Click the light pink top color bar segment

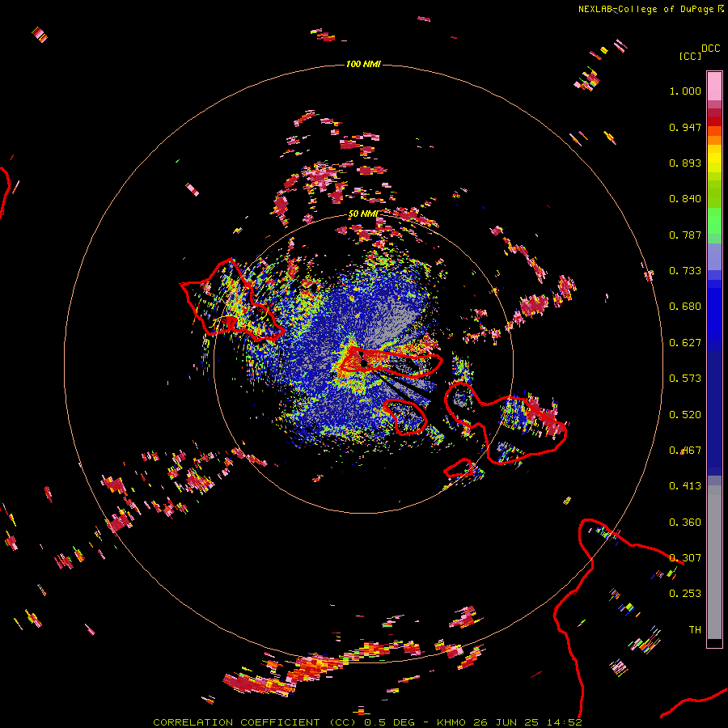tap(714, 86)
